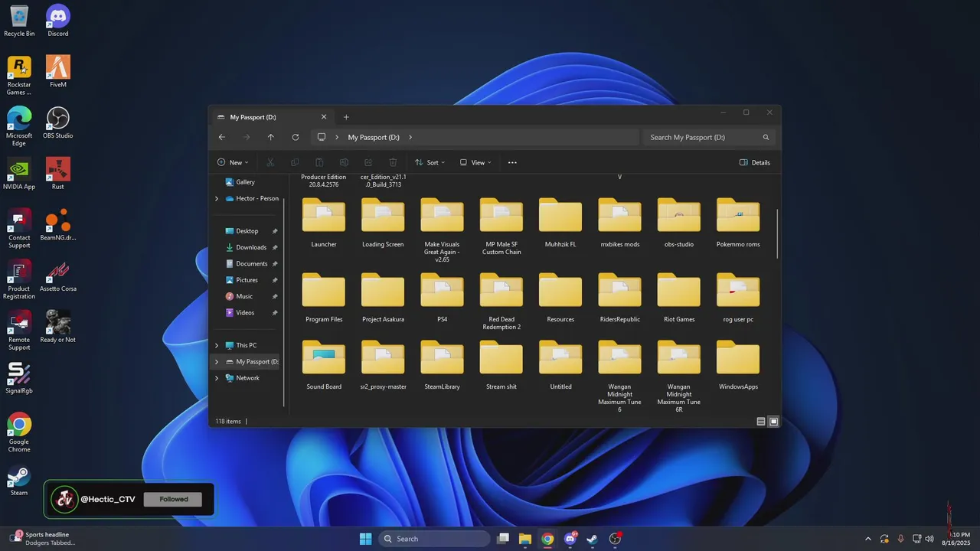This screenshot has height=551, width=980.
Task: Open the See more ellipsis menu
Action: tap(512, 162)
